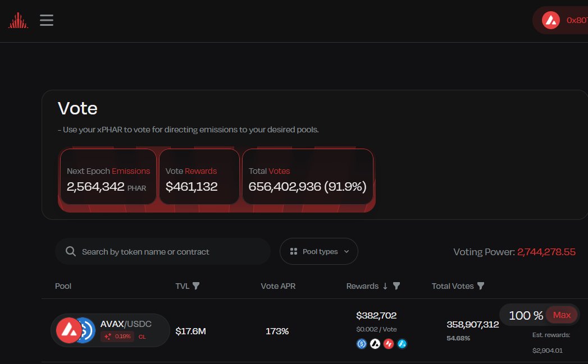Open Total Votes filter funnel
The height and width of the screenshot is (364, 588).
tap(481, 286)
